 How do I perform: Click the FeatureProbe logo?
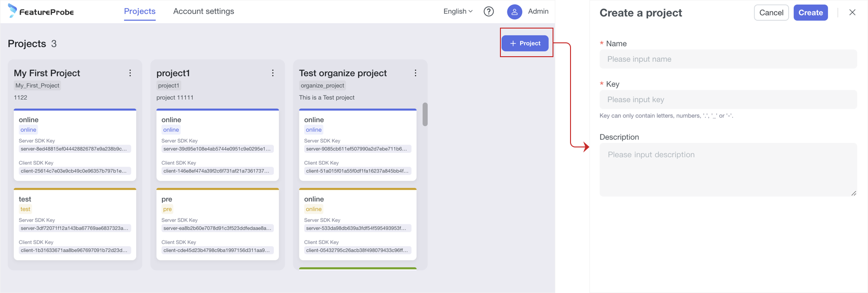pyautogui.click(x=41, y=12)
